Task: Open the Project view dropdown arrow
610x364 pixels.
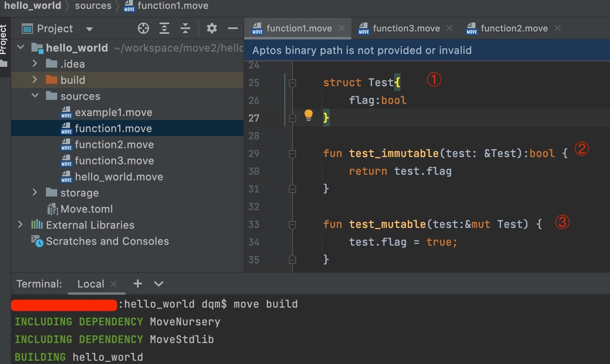Action: [x=89, y=29]
